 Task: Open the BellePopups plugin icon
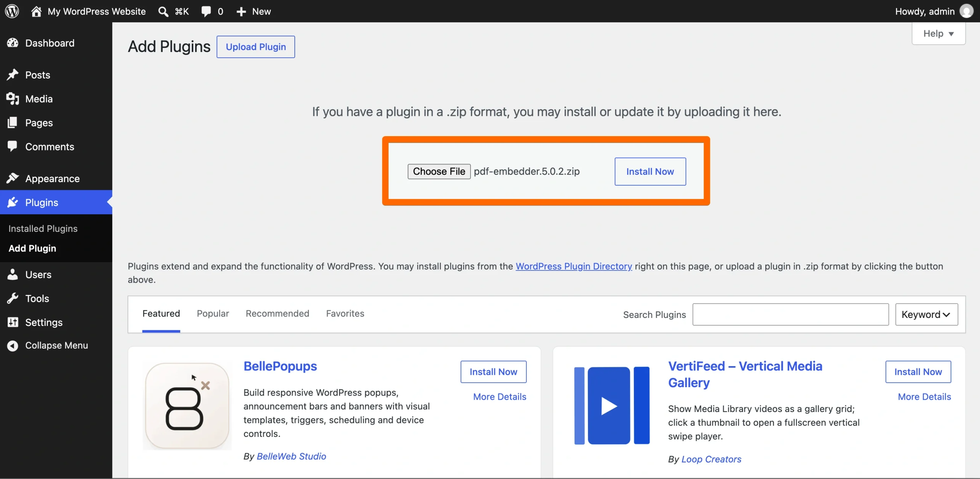(187, 406)
